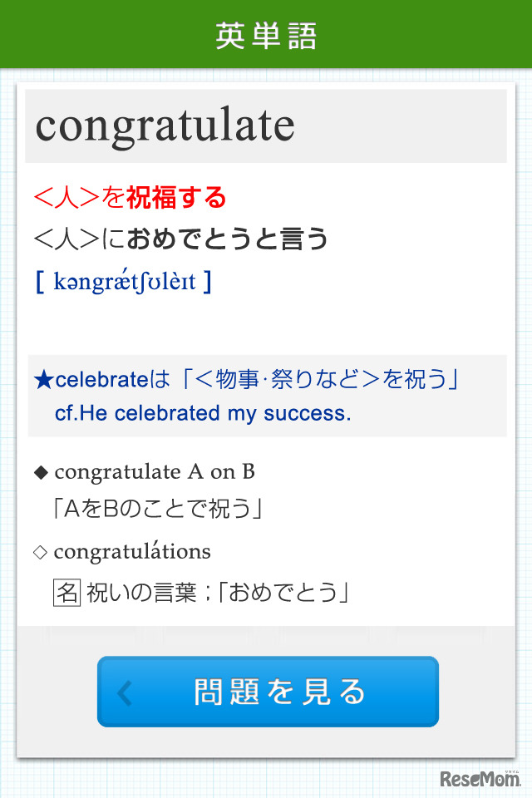The height and width of the screenshot is (798, 532).
Task: Click the word celebrate in the blue note
Action: [101, 381]
